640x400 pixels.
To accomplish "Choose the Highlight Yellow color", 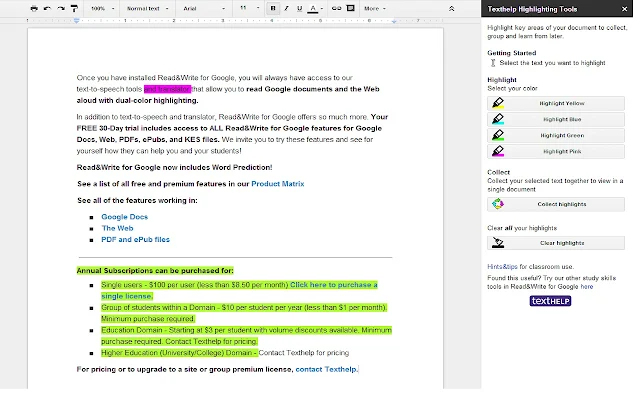I will click(x=556, y=103).
